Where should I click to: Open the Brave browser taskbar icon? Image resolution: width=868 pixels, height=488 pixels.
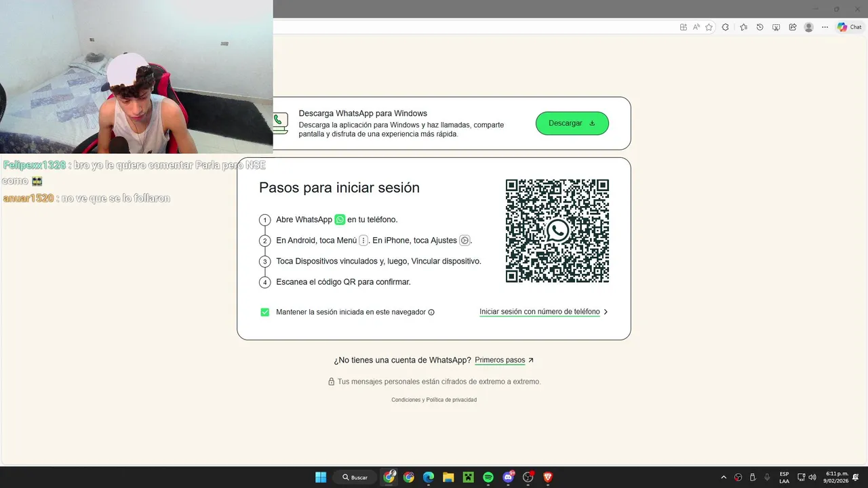pos(548,477)
